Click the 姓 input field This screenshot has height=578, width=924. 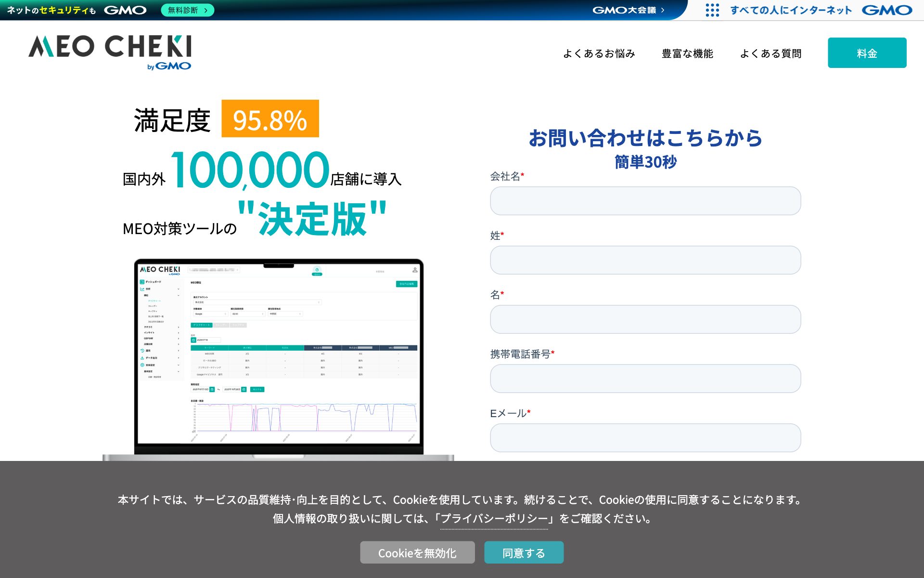(645, 260)
